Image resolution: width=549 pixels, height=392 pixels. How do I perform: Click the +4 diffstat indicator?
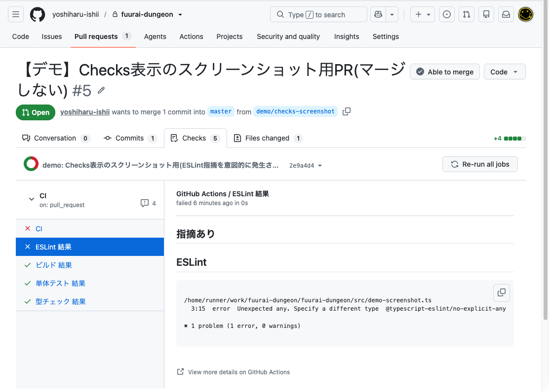click(510, 139)
